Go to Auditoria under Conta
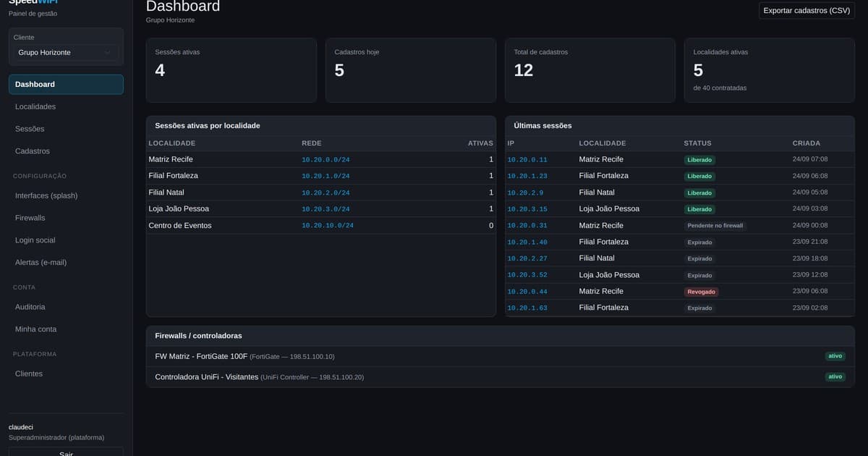The width and height of the screenshot is (868, 456). pos(66,307)
